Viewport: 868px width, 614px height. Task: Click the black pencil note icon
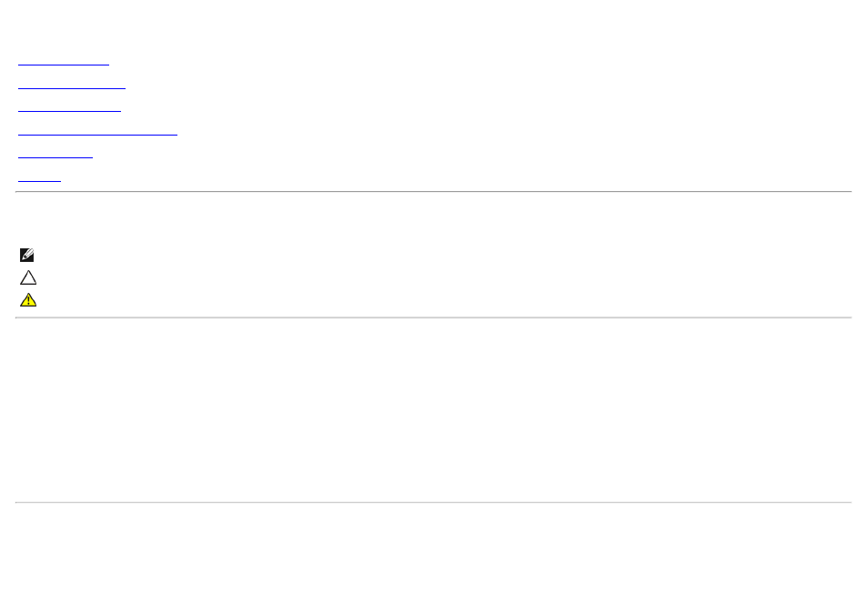click(26, 255)
